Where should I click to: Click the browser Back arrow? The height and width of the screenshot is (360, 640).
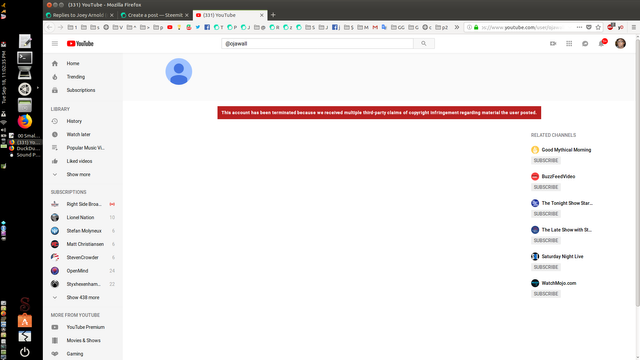coord(50,27)
